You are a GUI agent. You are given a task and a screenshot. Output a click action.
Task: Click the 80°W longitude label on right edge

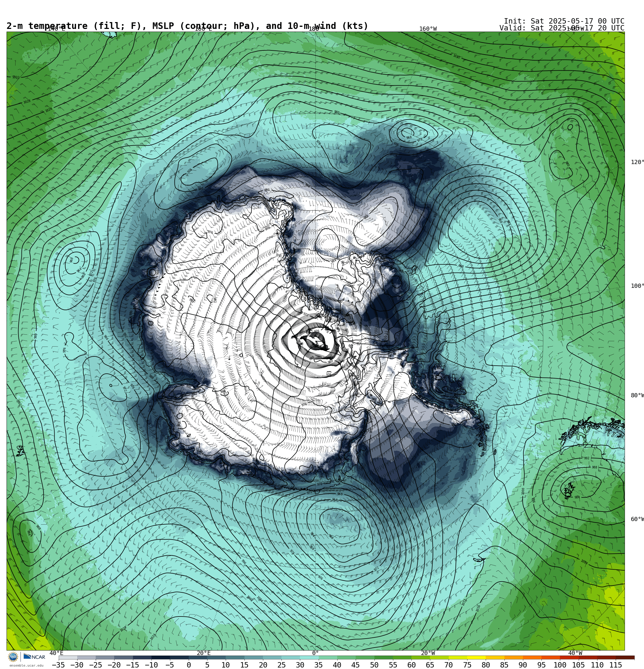(637, 395)
